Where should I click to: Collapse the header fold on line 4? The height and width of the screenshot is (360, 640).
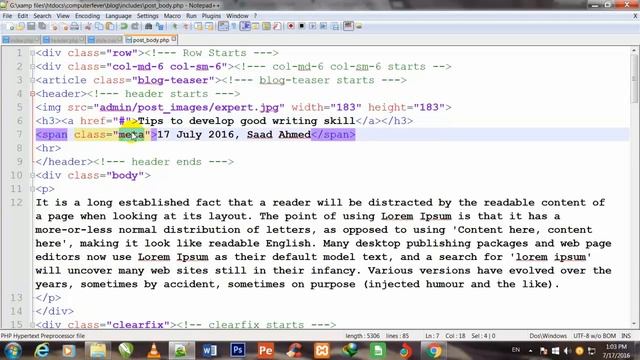(x=32, y=94)
